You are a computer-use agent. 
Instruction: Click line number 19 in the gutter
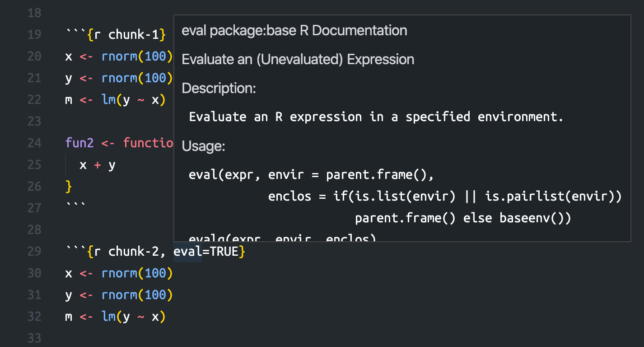pyautogui.click(x=34, y=34)
